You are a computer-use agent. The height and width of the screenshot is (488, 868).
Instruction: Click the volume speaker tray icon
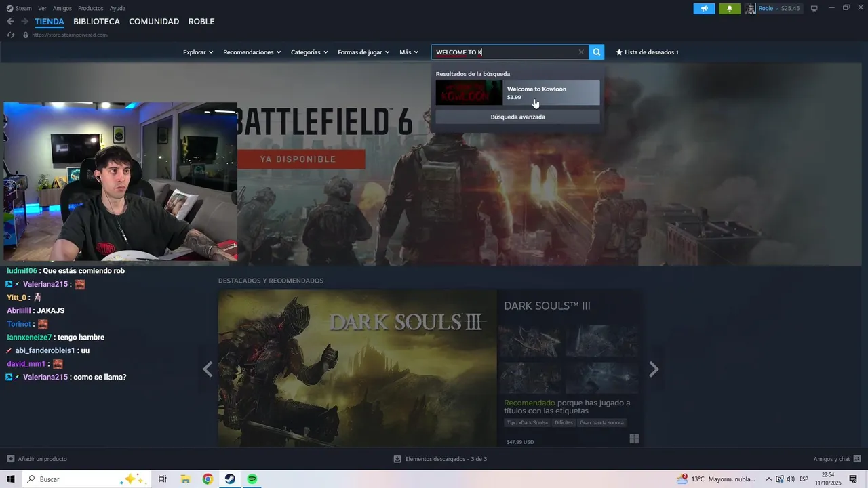pos(790,479)
